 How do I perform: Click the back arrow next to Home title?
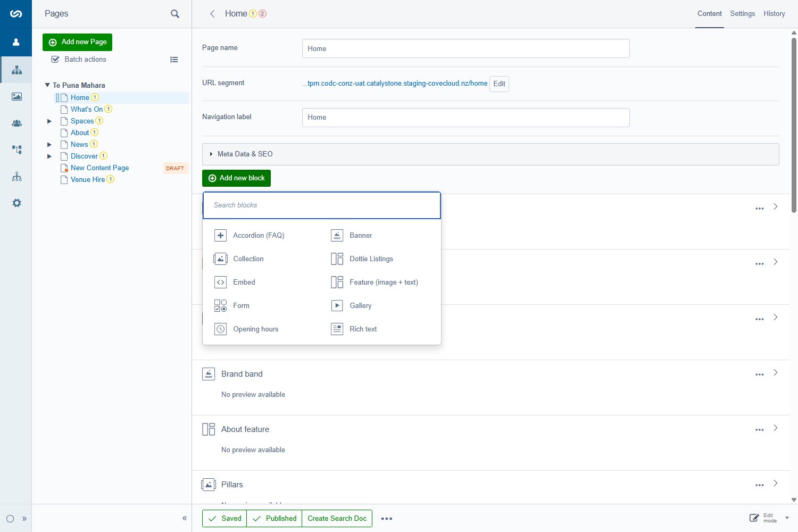[212, 14]
